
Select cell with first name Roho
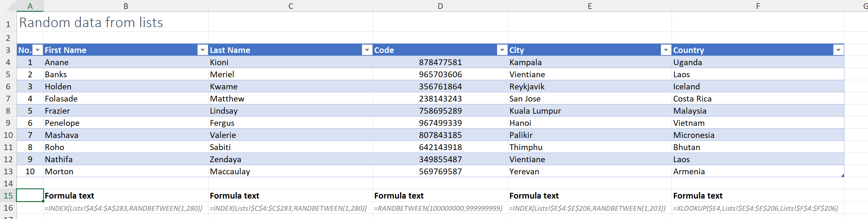coord(126,147)
